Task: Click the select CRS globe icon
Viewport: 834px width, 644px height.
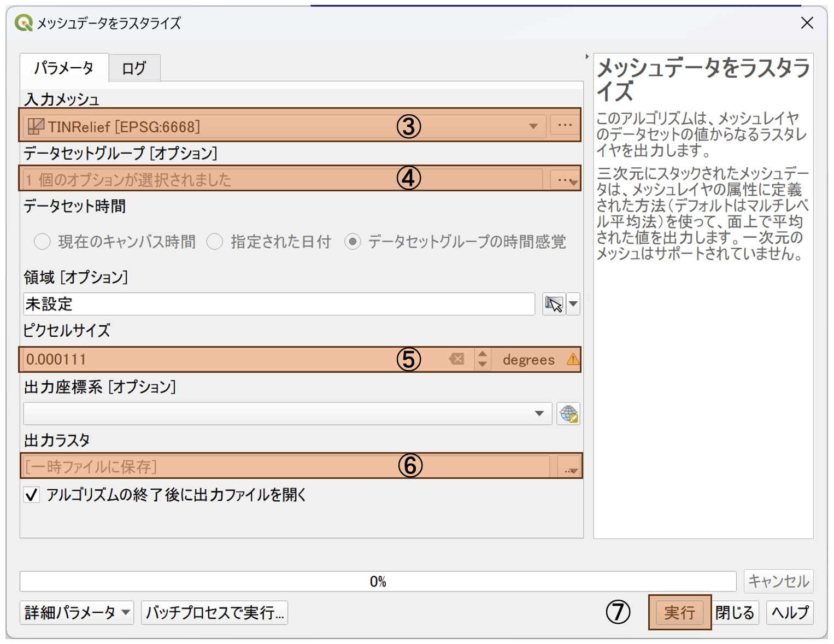Action: click(568, 413)
